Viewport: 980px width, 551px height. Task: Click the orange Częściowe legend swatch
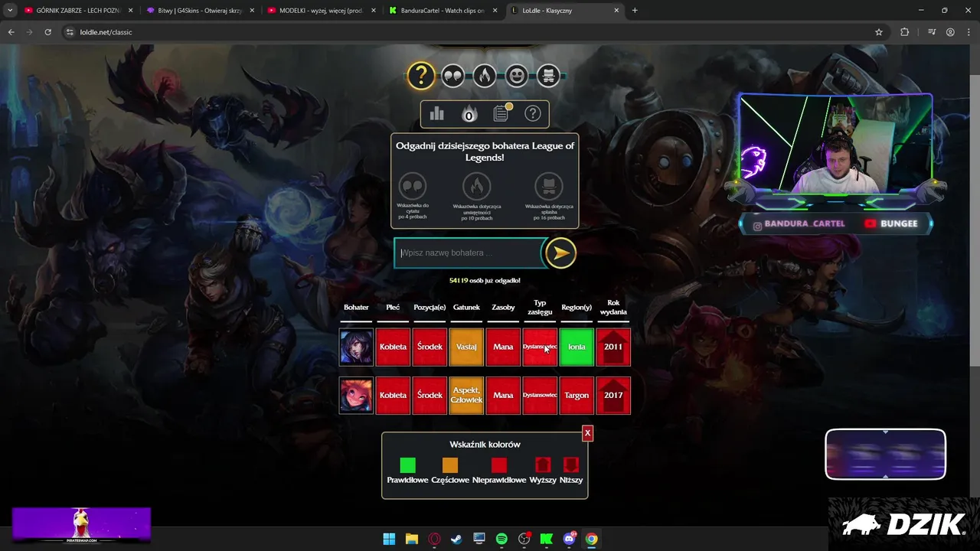tap(450, 465)
